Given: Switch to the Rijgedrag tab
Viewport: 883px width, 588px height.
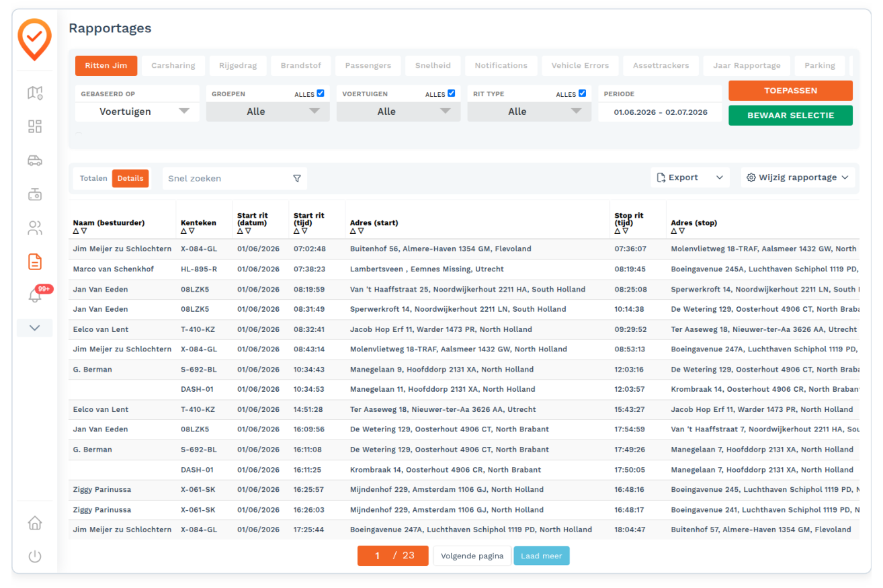Looking at the screenshot, I should 238,66.
